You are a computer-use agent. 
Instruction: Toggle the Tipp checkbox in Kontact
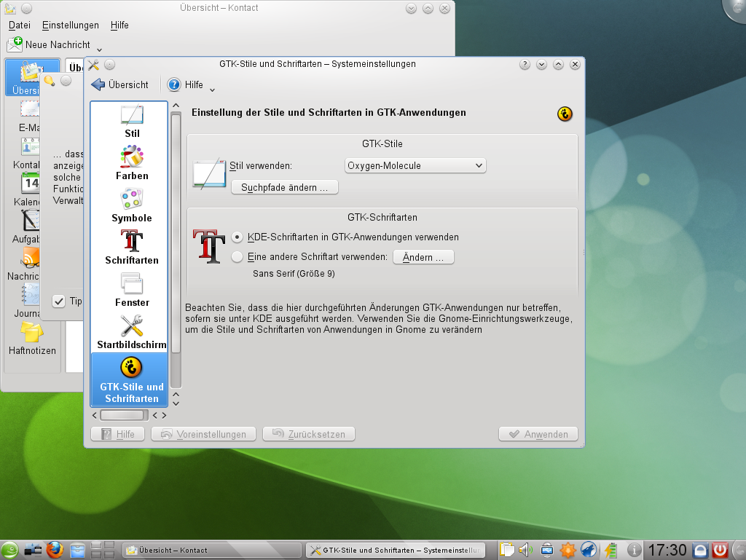pos(58,301)
